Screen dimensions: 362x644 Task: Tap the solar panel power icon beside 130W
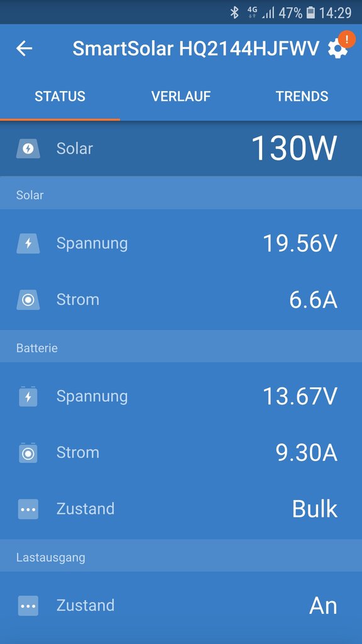click(28, 148)
